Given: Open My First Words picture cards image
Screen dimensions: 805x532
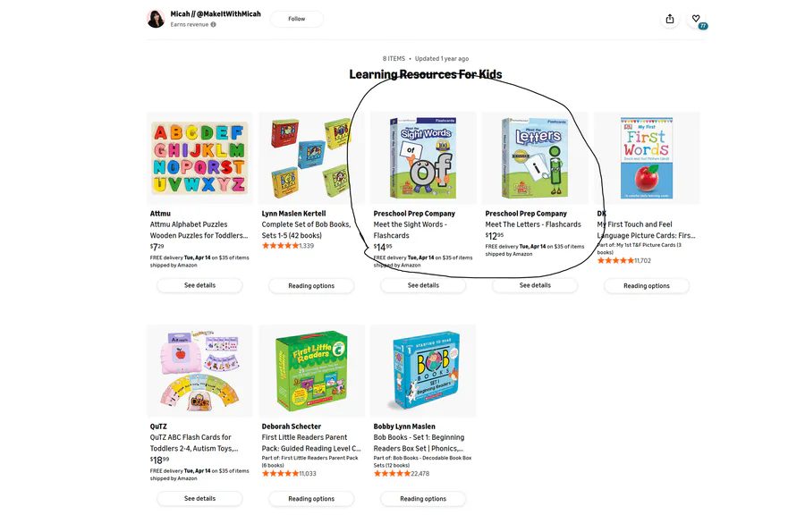Looking at the screenshot, I should tap(647, 158).
